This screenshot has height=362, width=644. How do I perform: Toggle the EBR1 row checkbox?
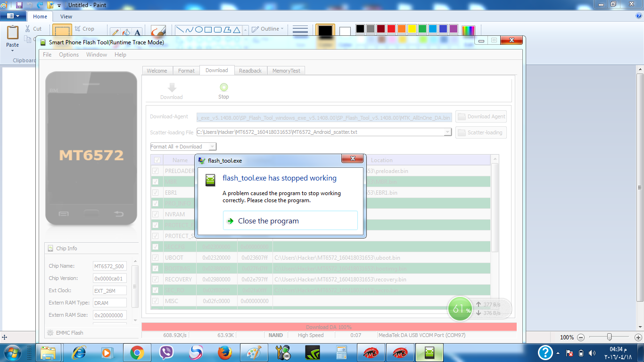coord(155,193)
